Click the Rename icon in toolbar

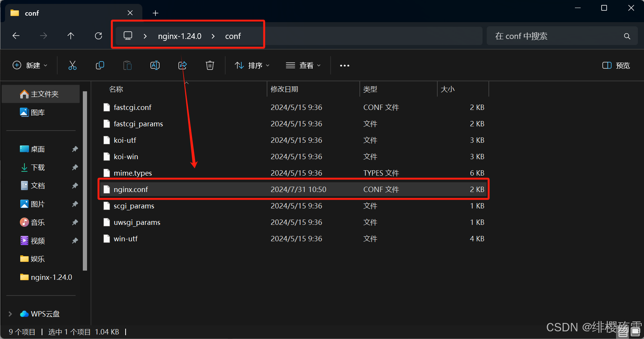(x=155, y=66)
